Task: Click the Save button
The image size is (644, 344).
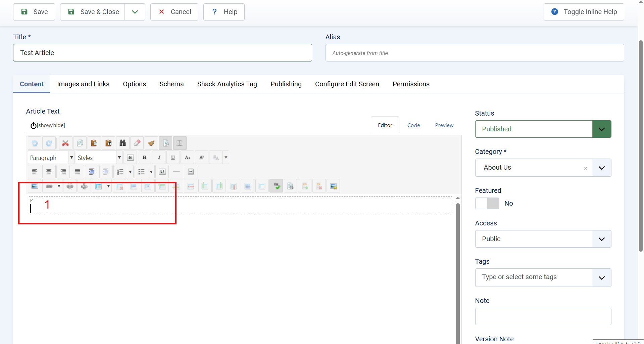Action: click(34, 12)
